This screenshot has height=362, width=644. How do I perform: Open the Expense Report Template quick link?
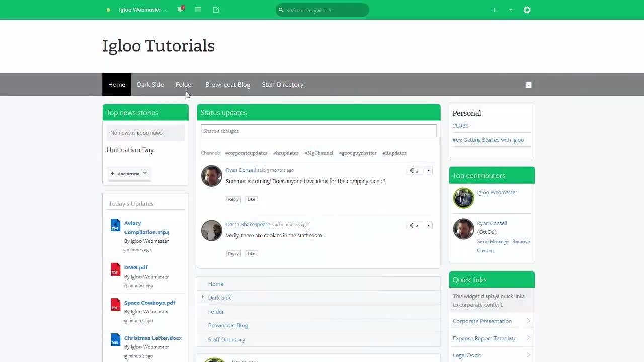tap(485, 338)
